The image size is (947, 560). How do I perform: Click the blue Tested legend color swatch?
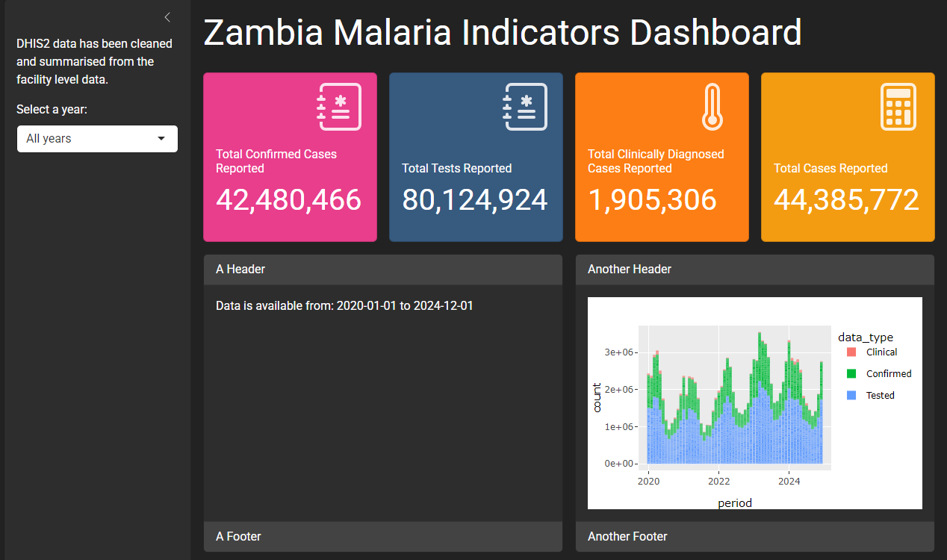point(851,396)
